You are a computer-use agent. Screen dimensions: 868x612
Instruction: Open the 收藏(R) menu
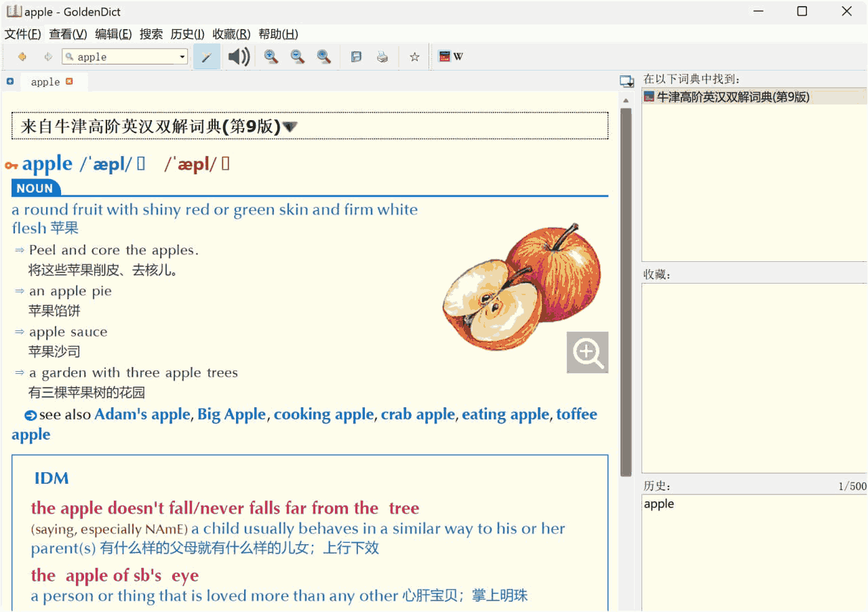point(231,34)
